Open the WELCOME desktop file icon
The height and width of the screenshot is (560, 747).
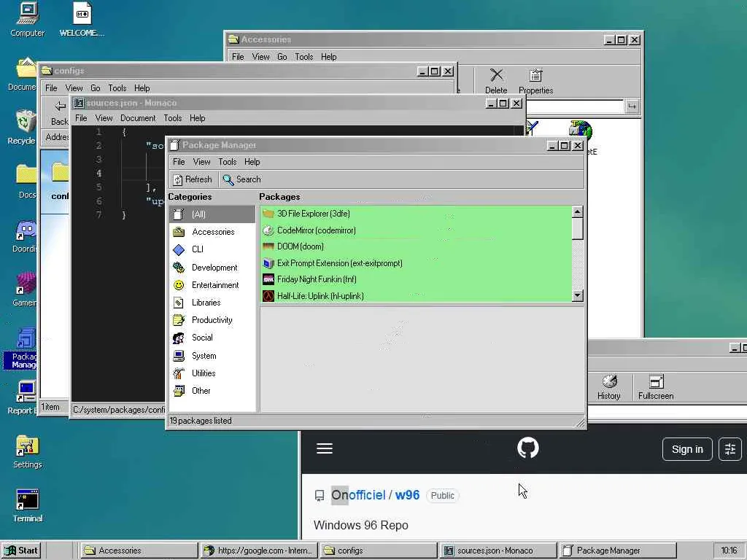pos(82,20)
